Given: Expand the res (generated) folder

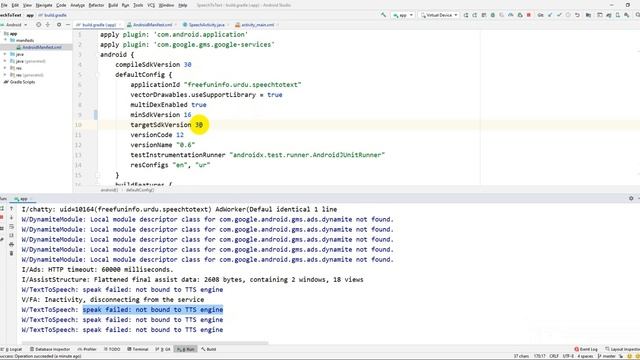Looking at the screenshot, I should [x=5, y=75].
